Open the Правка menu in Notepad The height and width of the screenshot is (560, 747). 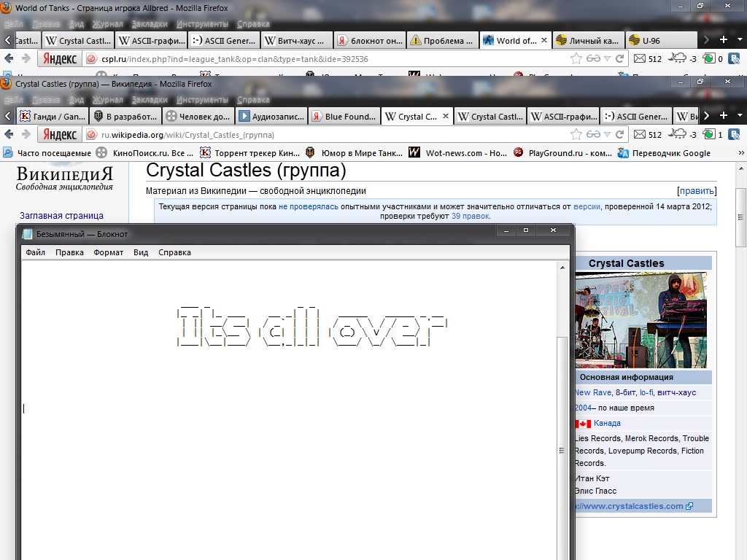69,252
